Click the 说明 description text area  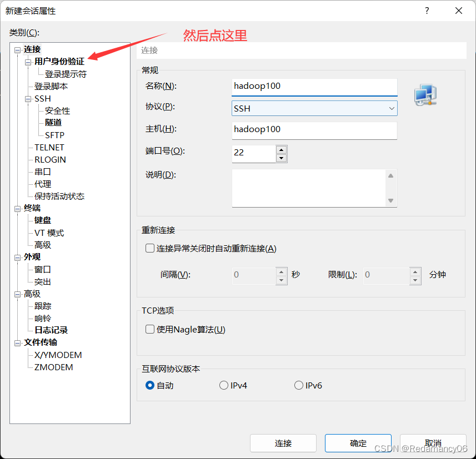point(309,188)
